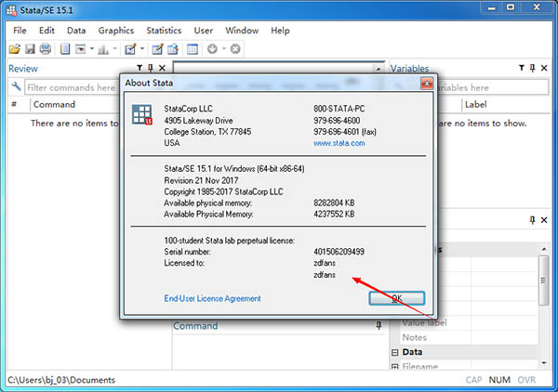The width and height of the screenshot is (558, 392).
Task: Expand the Filename row in Properties
Action: [x=394, y=366]
